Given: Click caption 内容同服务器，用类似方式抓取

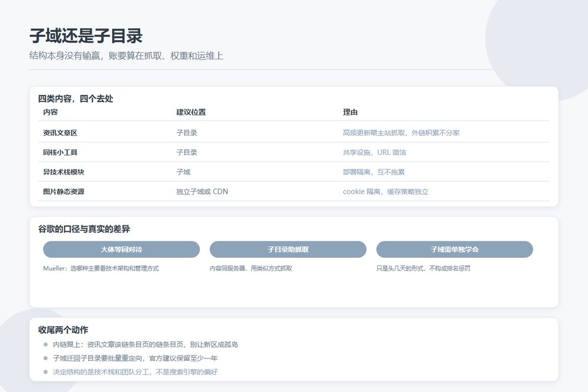Looking at the screenshot, I should click(x=251, y=268).
